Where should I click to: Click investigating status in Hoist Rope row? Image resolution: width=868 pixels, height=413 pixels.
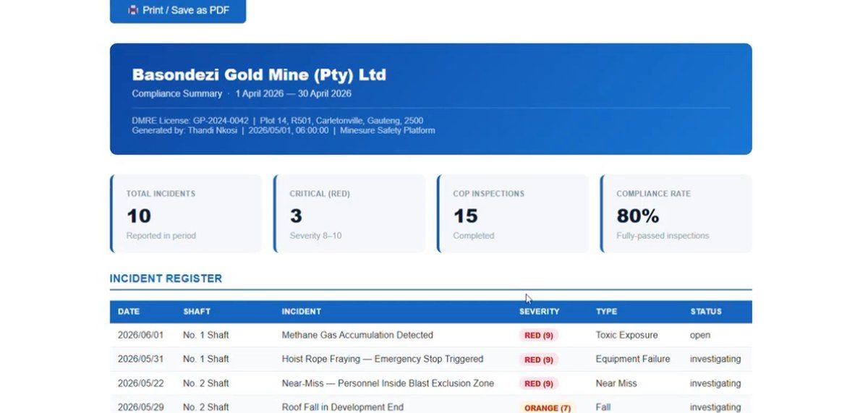click(715, 359)
